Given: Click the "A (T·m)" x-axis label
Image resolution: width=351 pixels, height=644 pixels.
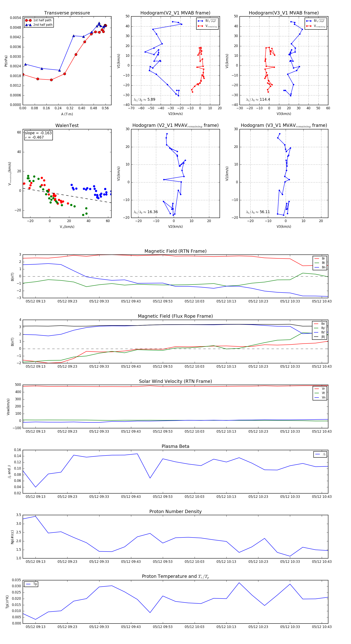Looking at the screenshot, I should [x=67, y=114].
